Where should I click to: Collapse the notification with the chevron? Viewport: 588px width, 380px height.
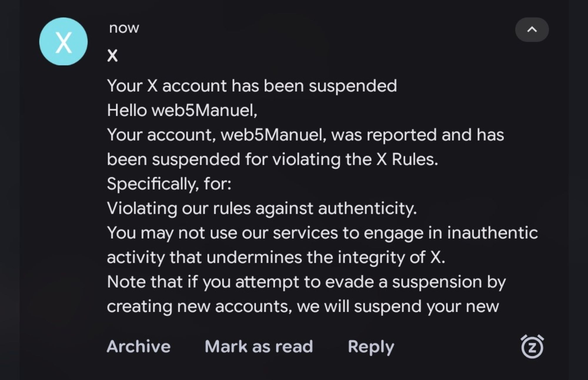pos(532,30)
